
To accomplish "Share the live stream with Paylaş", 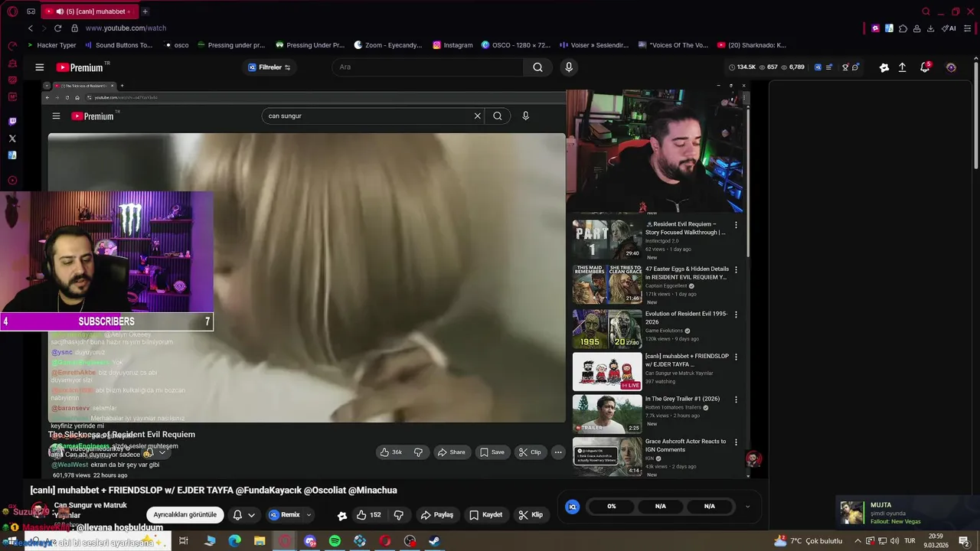I will (437, 515).
